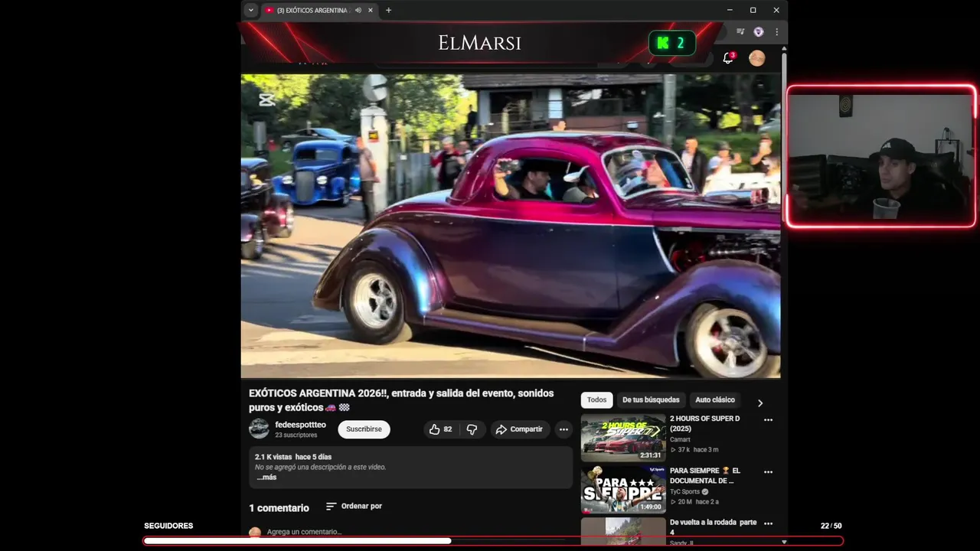Open the YouTube account avatar menu

click(x=756, y=58)
